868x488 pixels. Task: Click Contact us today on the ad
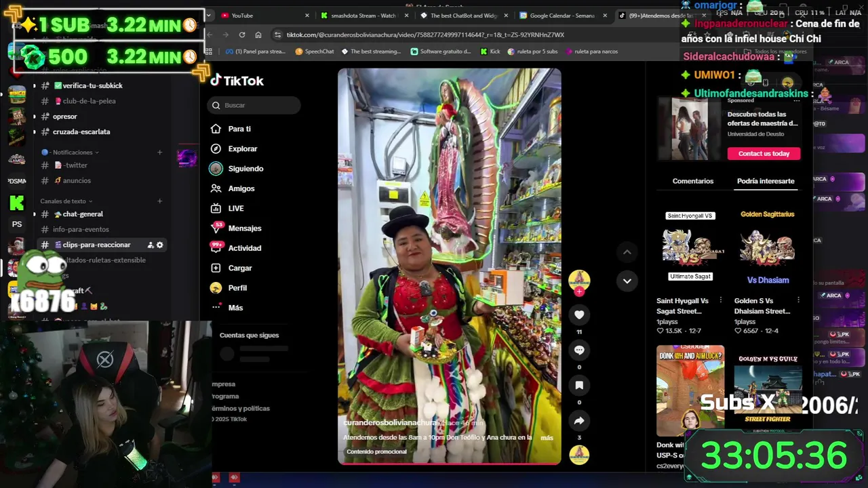tap(764, 153)
